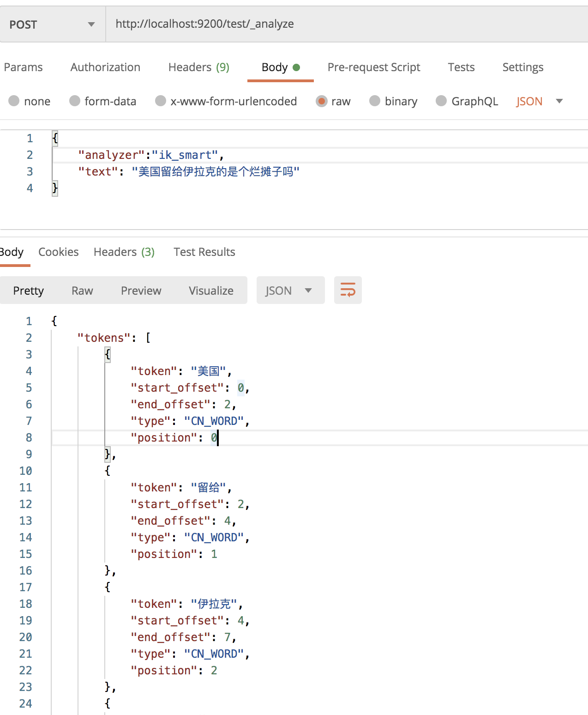The image size is (588, 715).
Task: Click the Visualize response view button
Action: pyautogui.click(x=211, y=291)
